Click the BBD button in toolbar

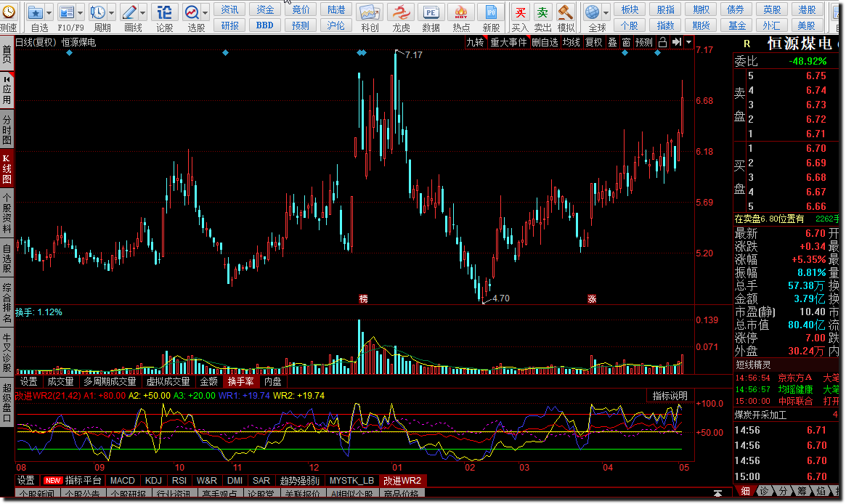265,25
